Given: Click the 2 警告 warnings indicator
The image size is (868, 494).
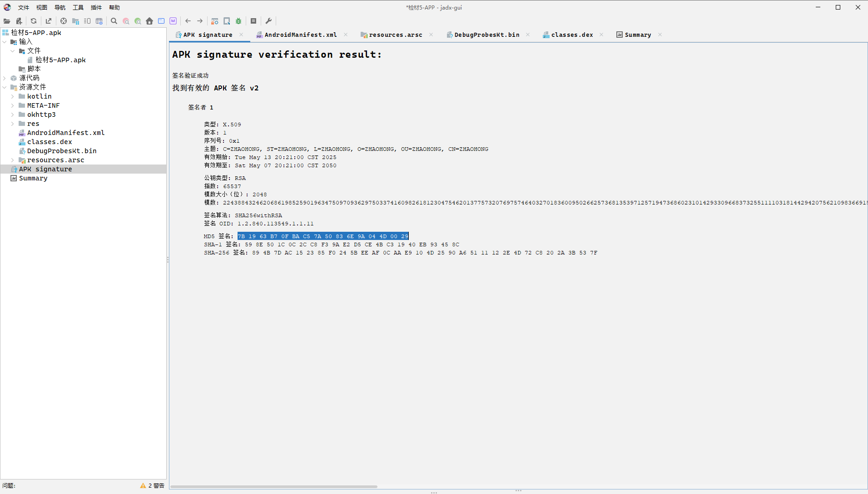Looking at the screenshot, I should point(153,485).
